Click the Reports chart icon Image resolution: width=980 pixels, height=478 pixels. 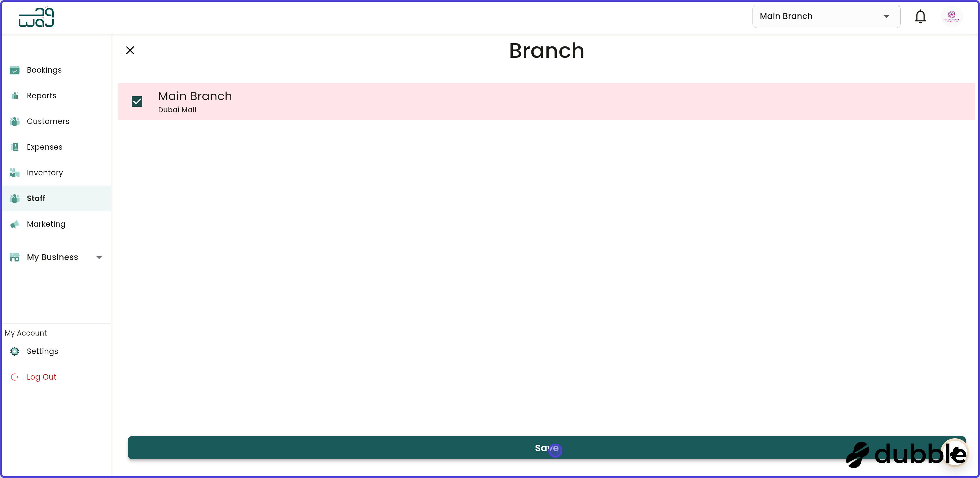click(15, 95)
